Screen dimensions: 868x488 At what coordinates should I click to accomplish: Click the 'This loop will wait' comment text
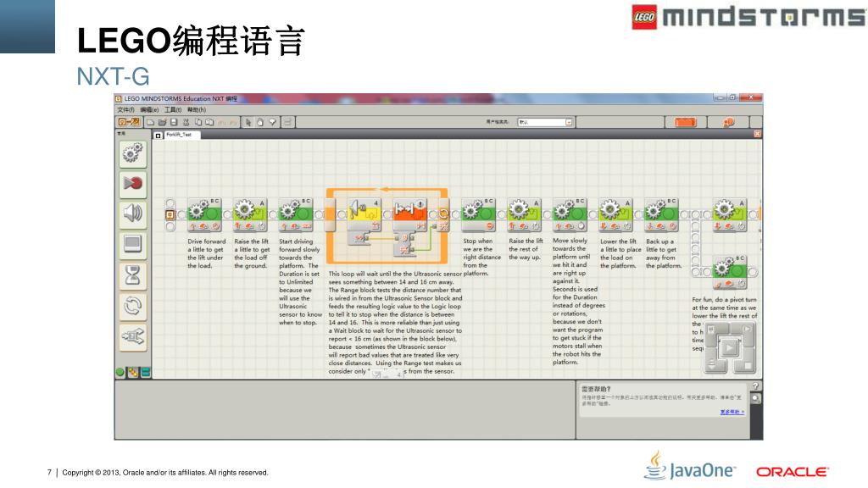[395, 322]
